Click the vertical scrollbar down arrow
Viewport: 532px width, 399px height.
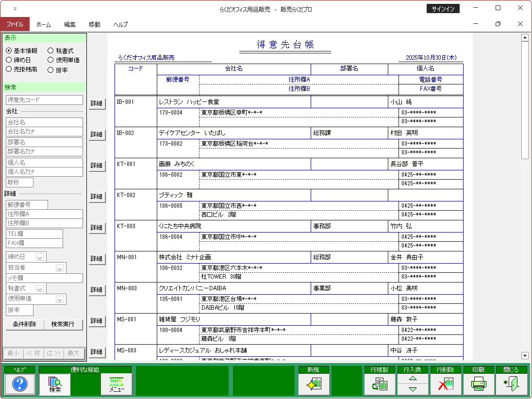click(x=525, y=355)
